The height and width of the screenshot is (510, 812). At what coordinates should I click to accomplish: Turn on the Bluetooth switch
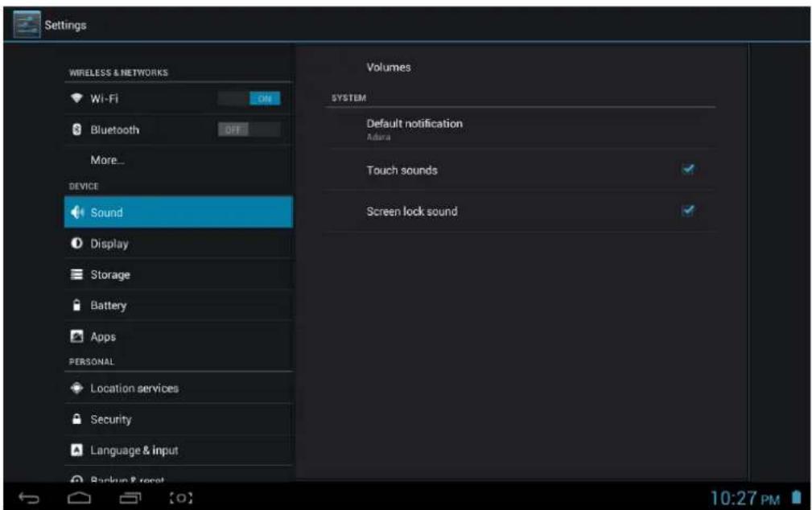pos(249,130)
